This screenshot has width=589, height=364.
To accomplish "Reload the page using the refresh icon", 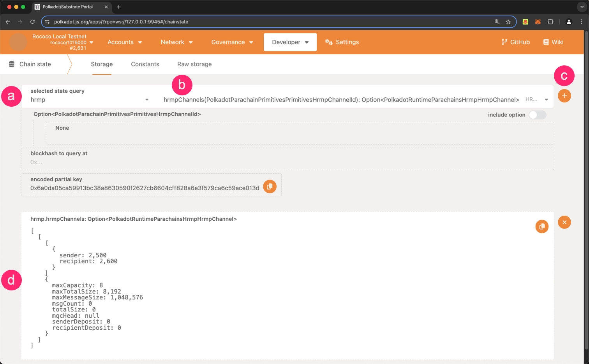I will coord(33,22).
